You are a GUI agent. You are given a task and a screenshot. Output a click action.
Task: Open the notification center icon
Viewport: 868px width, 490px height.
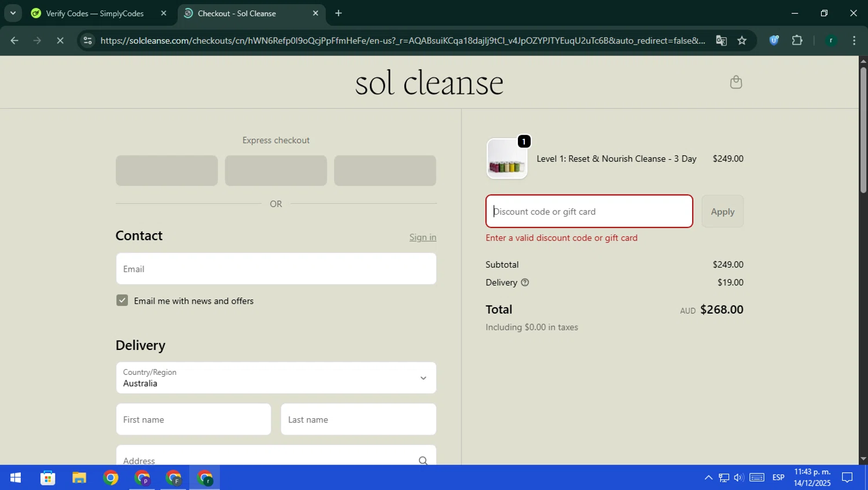848,478
